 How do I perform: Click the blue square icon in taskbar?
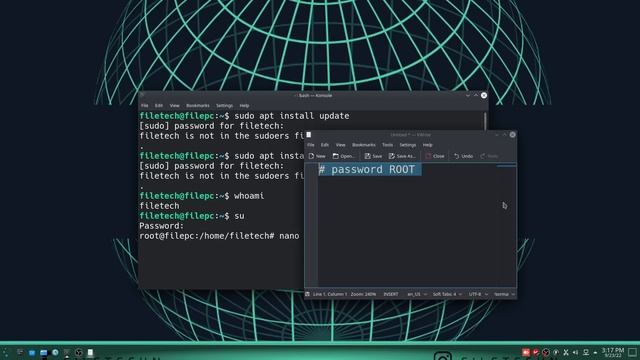(x=32, y=352)
